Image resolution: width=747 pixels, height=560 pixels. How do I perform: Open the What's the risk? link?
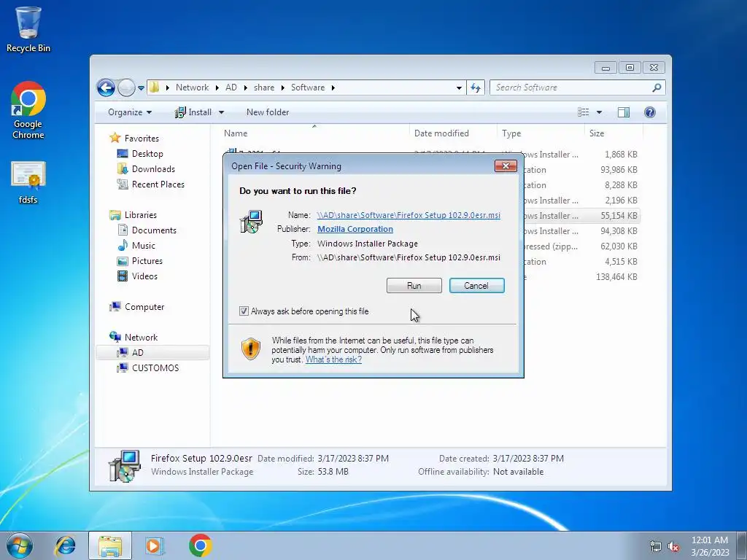tap(333, 359)
